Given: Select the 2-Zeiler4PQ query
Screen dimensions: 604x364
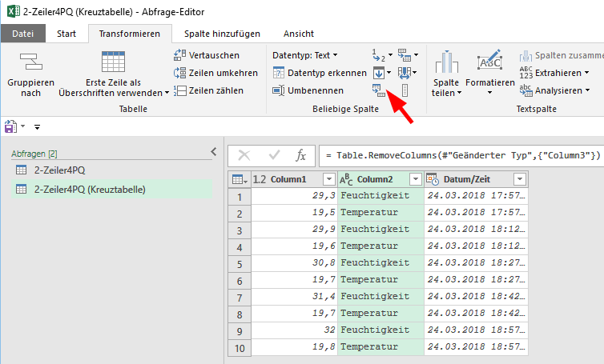Looking at the screenshot, I should click(x=111, y=170).
